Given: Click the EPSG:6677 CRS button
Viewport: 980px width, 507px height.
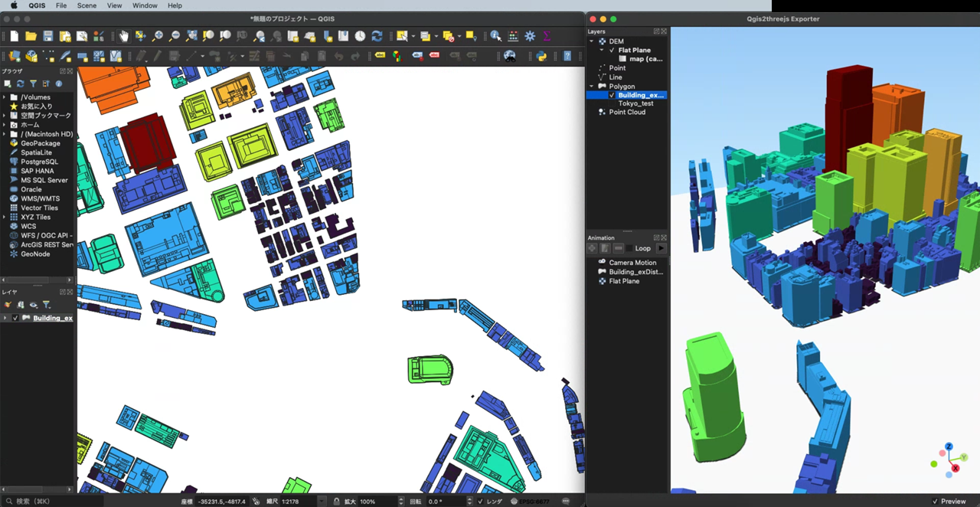Looking at the screenshot, I should pos(528,502).
